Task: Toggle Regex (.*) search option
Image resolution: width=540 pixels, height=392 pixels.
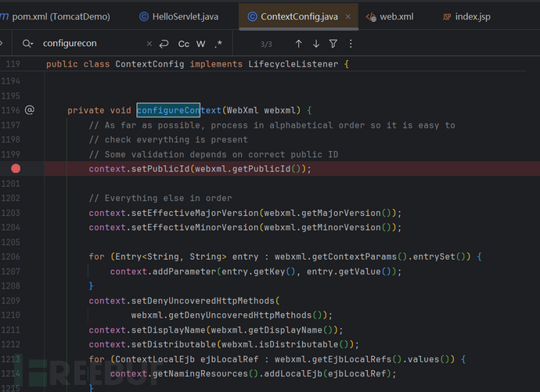Action: coord(218,44)
